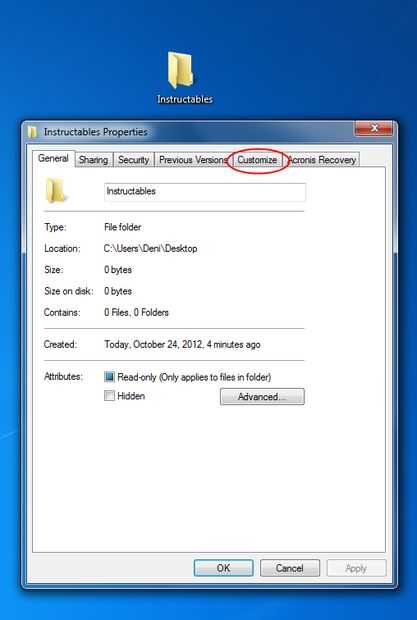
Task: Click the small folder icon in title bar
Action: [x=32, y=132]
